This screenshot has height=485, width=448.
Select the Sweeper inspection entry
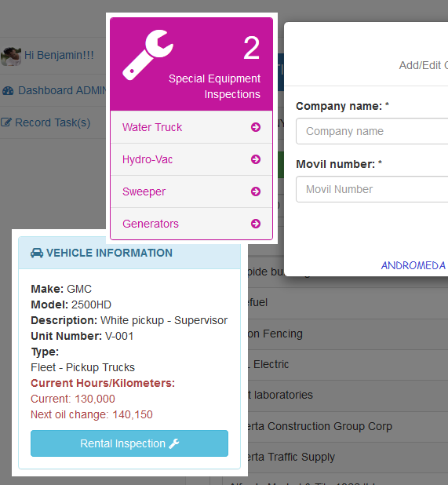(x=191, y=191)
